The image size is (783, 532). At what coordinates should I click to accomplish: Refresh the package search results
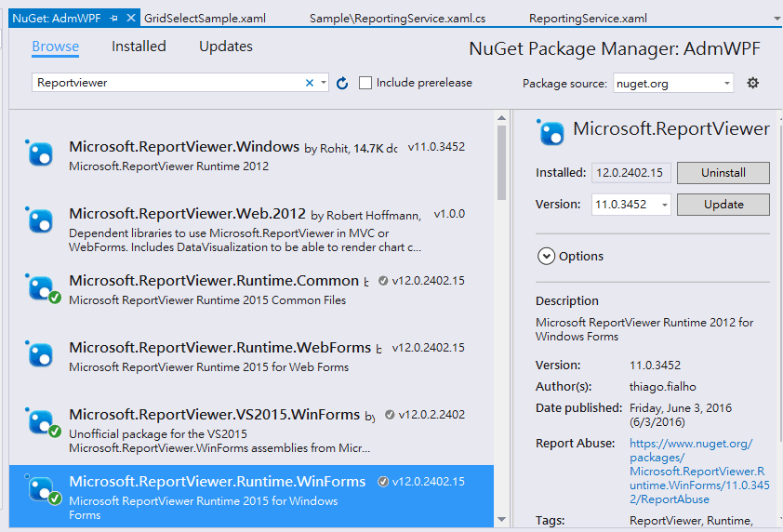[342, 84]
